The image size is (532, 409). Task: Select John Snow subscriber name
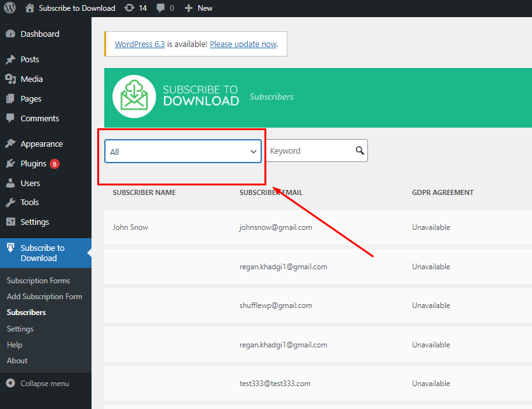(130, 227)
